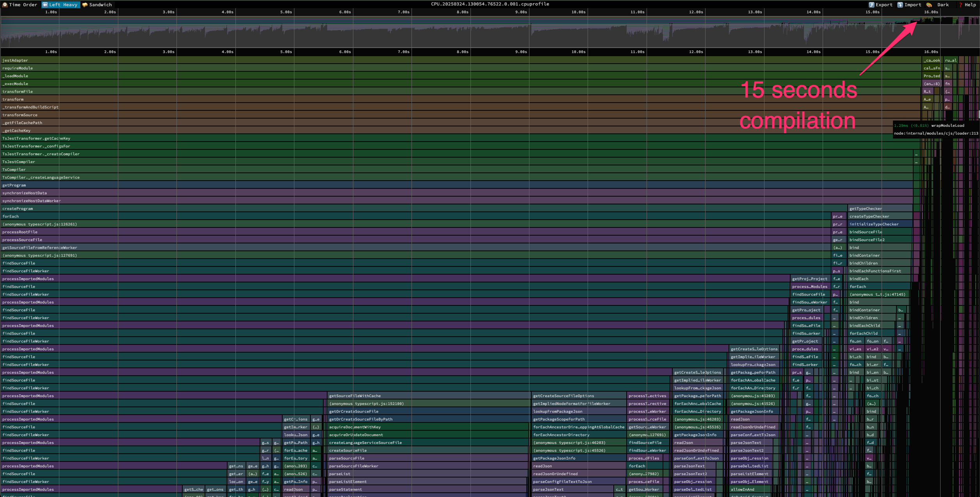
Task: Select the parseSourceFileWorker frame
Action: (x=353, y=466)
